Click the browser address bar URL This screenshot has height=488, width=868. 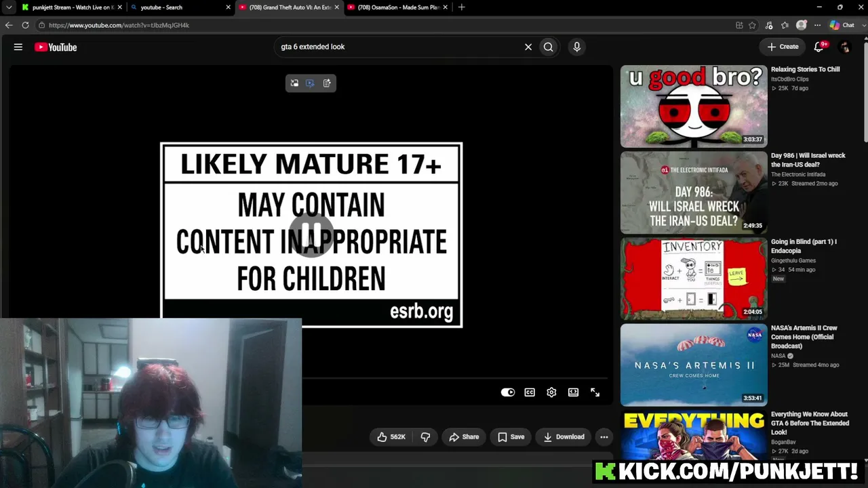119,25
